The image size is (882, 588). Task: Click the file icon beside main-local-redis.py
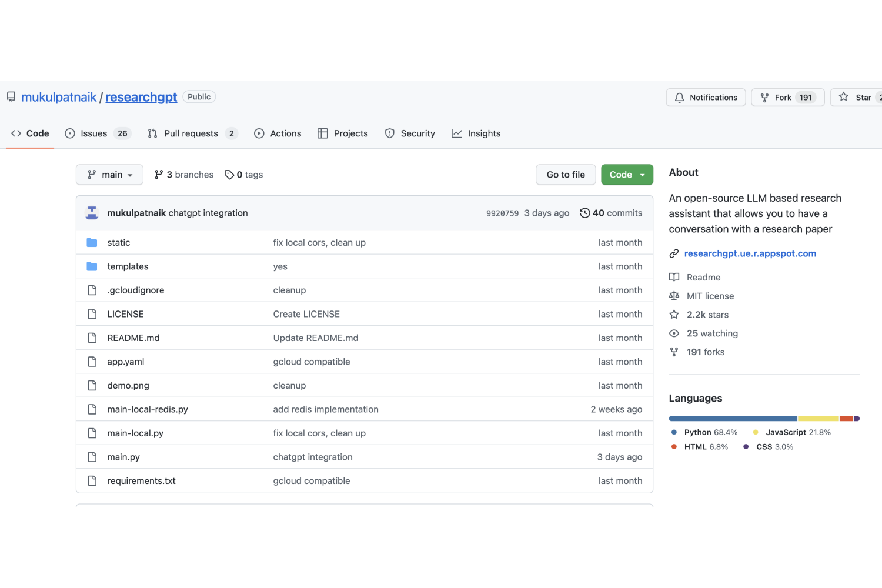pos(92,409)
